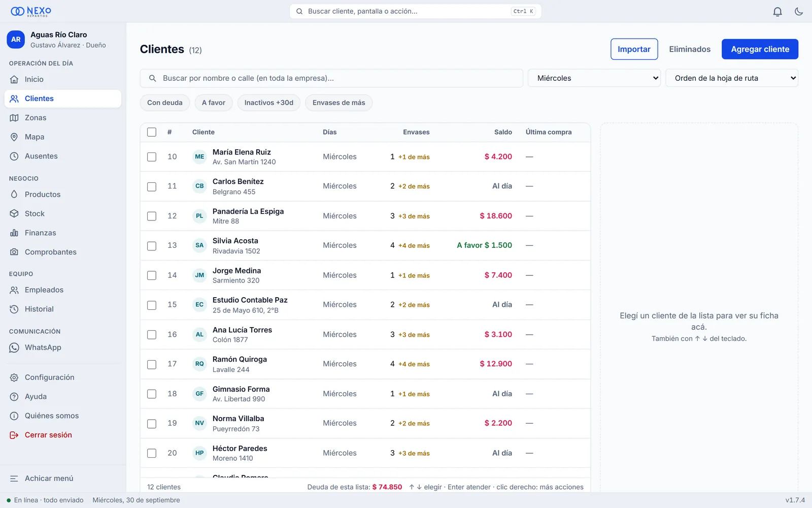Click the Envases column header
Viewport: 812px width, 508px height.
pos(416,132)
